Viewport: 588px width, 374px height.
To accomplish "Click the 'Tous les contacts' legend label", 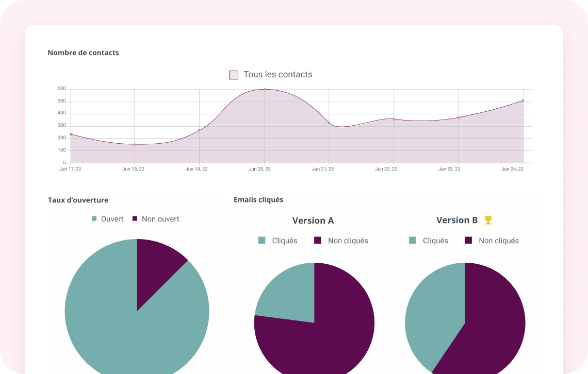I will [277, 75].
